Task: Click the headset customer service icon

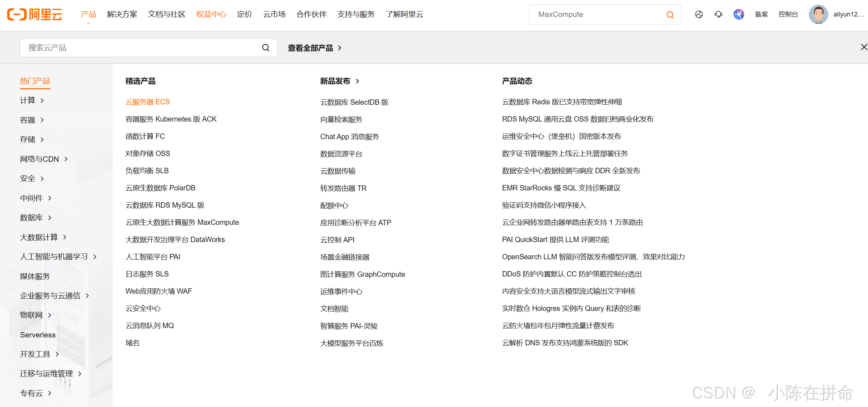Action: 718,14
